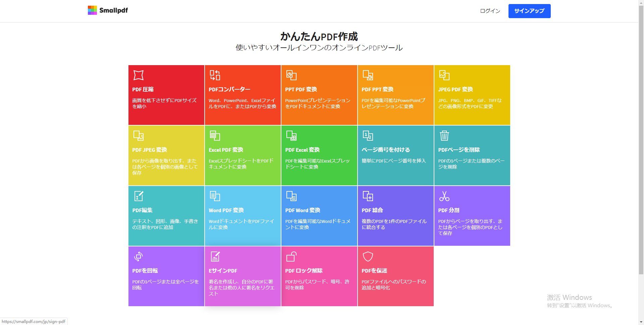Click the PDF to JPEG icon
644x325 pixels.
click(x=139, y=136)
